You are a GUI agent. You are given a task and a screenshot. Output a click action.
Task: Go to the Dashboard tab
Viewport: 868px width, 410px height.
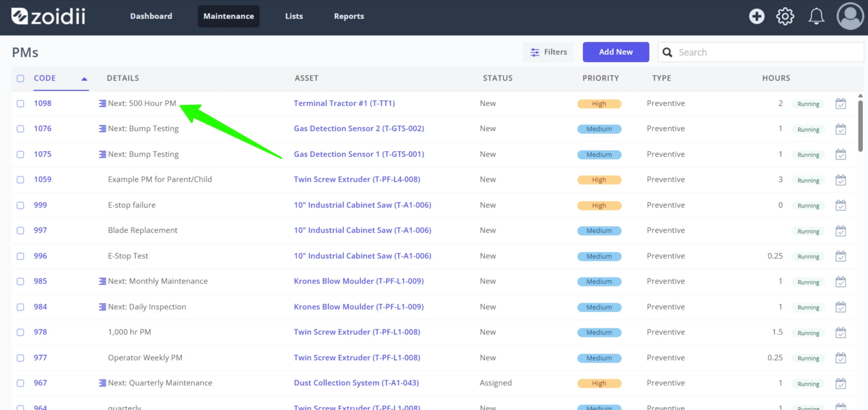(151, 16)
